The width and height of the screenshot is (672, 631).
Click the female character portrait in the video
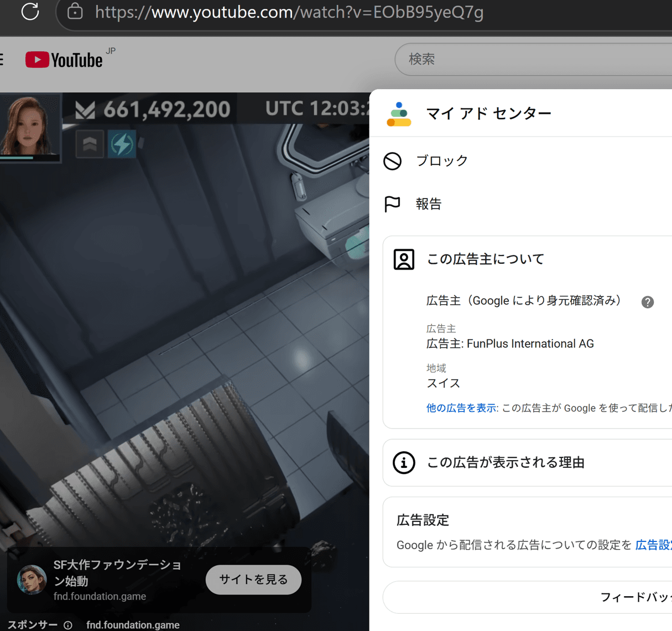point(29,127)
